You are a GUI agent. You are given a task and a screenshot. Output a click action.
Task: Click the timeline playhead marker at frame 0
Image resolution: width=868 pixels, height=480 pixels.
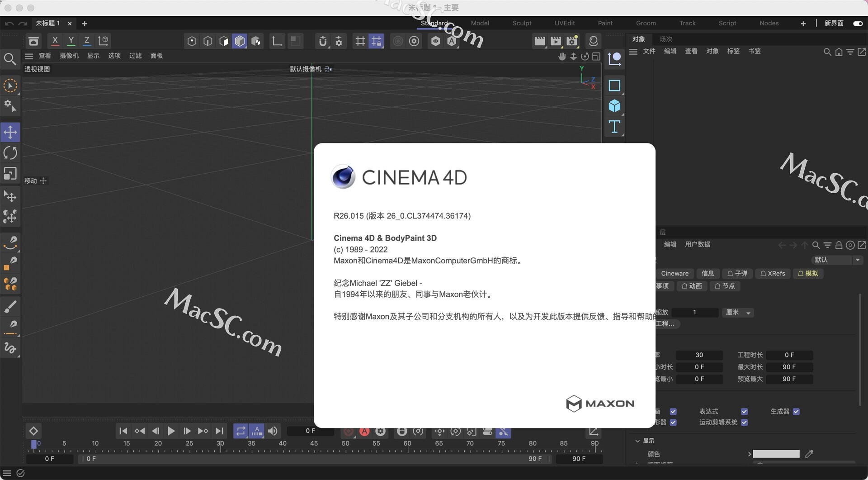pos(34,444)
